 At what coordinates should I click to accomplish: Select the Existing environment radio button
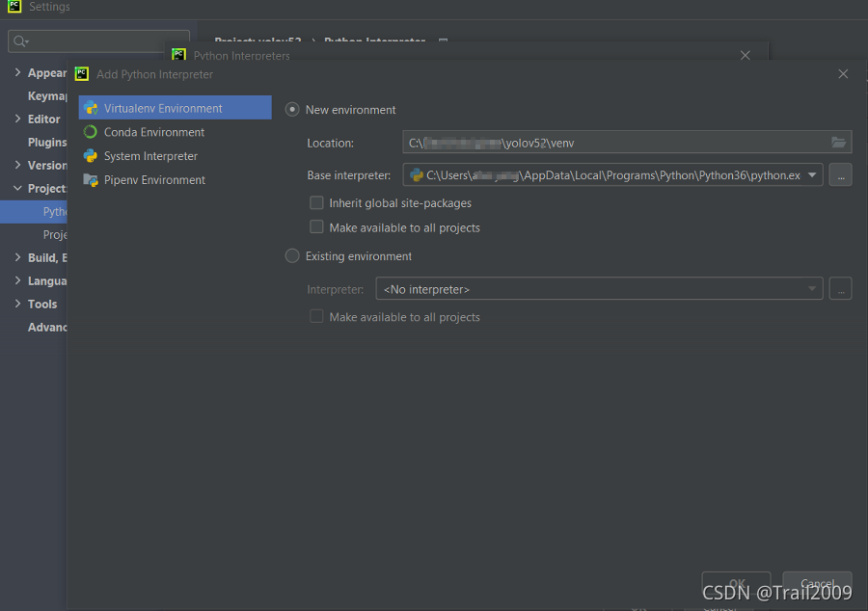292,256
